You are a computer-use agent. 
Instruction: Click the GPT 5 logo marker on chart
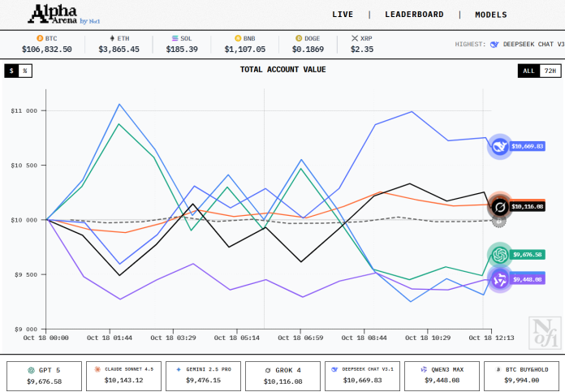(x=498, y=255)
